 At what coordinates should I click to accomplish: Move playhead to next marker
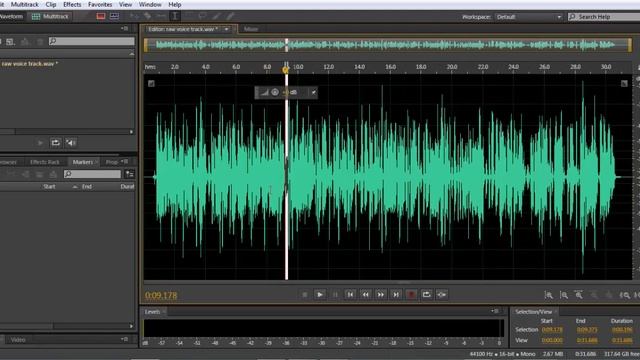(396, 294)
